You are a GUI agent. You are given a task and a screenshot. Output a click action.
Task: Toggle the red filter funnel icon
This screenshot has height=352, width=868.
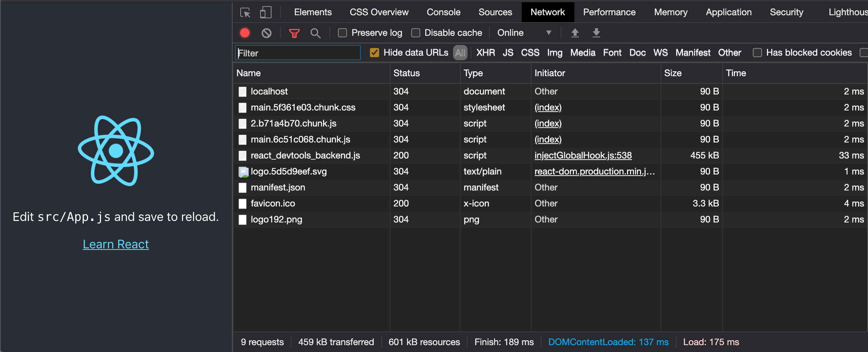(294, 33)
